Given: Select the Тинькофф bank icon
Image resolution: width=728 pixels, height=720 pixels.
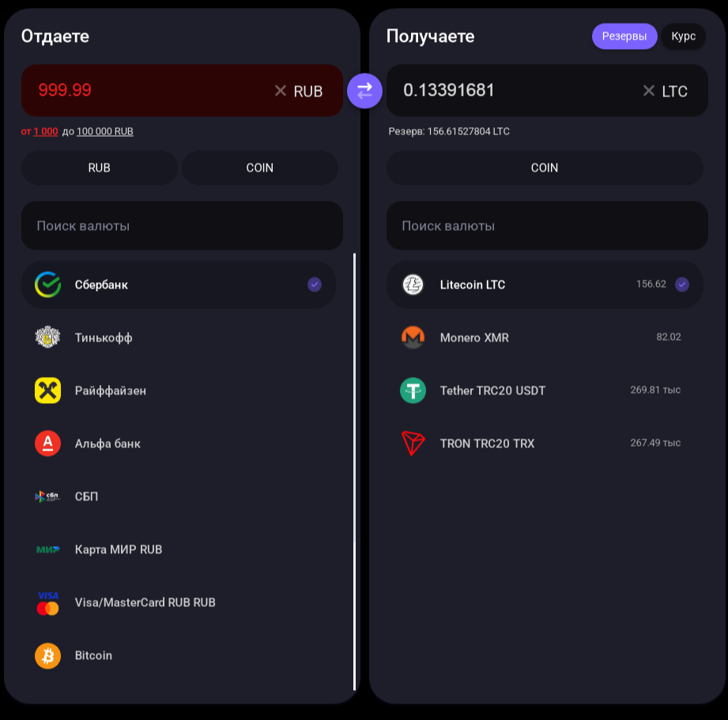Looking at the screenshot, I should coord(47,337).
